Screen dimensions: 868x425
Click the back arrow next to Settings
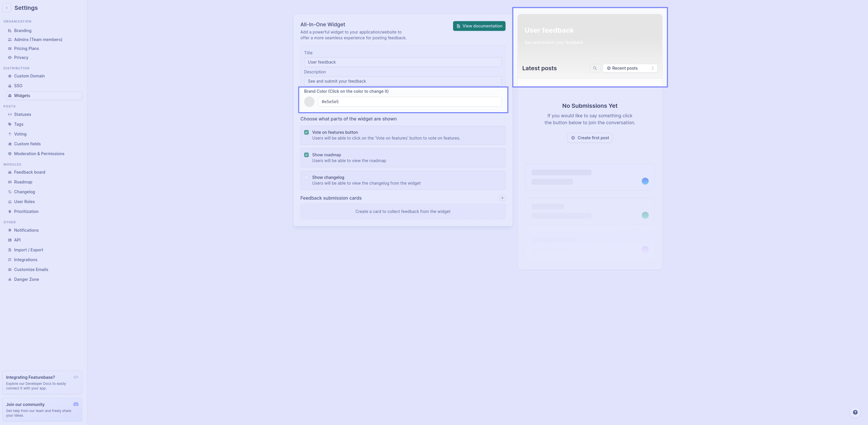6,8
